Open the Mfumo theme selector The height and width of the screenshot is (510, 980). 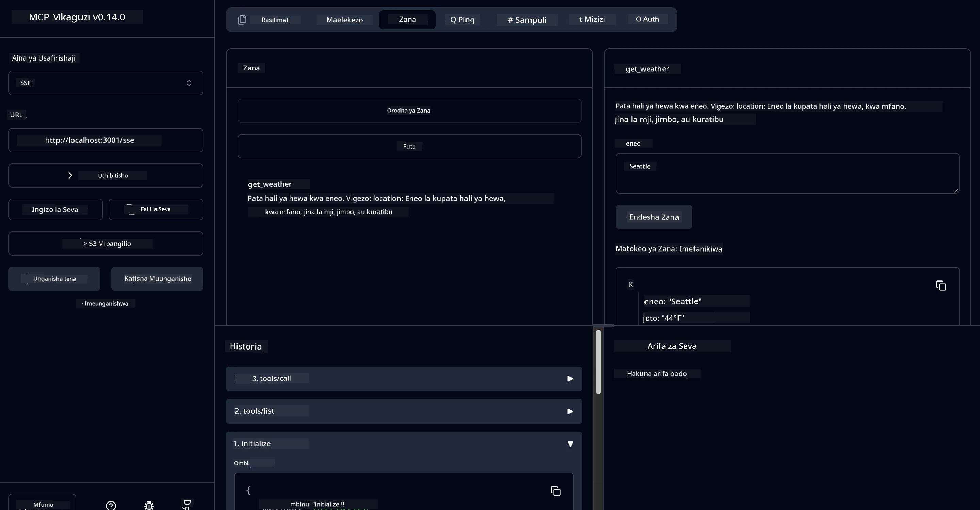click(42, 503)
